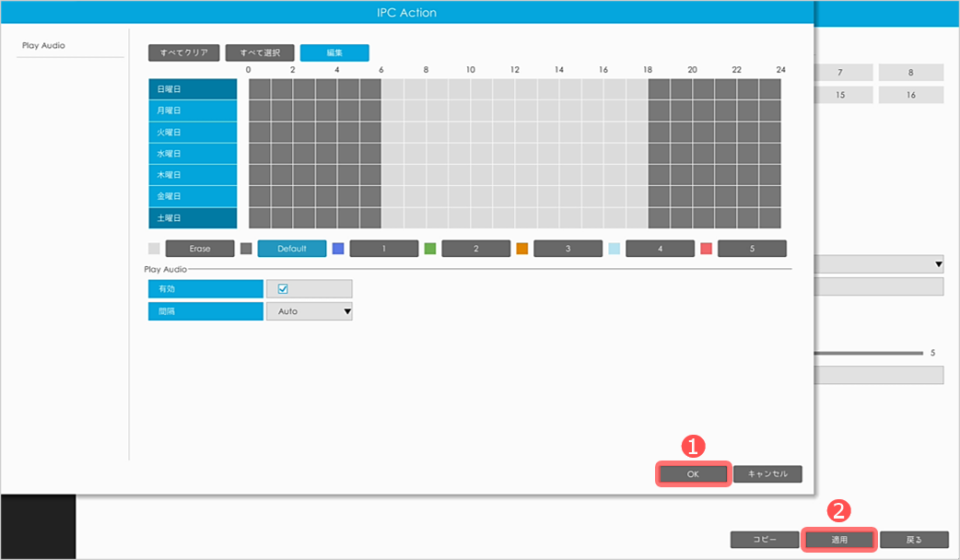Image resolution: width=960 pixels, height=560 pixels.
Task: Choose the Default schedule type
Action: coord(292,249)
